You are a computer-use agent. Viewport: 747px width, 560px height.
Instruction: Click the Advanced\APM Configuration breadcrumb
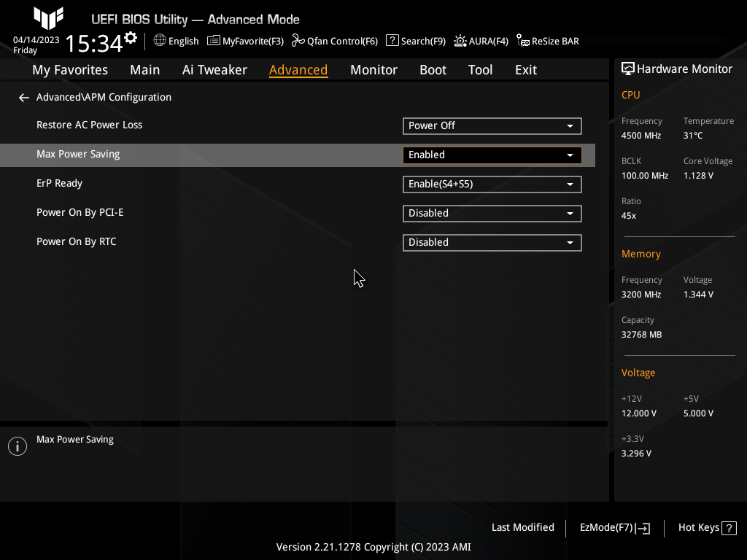click(x=104, y=97)
